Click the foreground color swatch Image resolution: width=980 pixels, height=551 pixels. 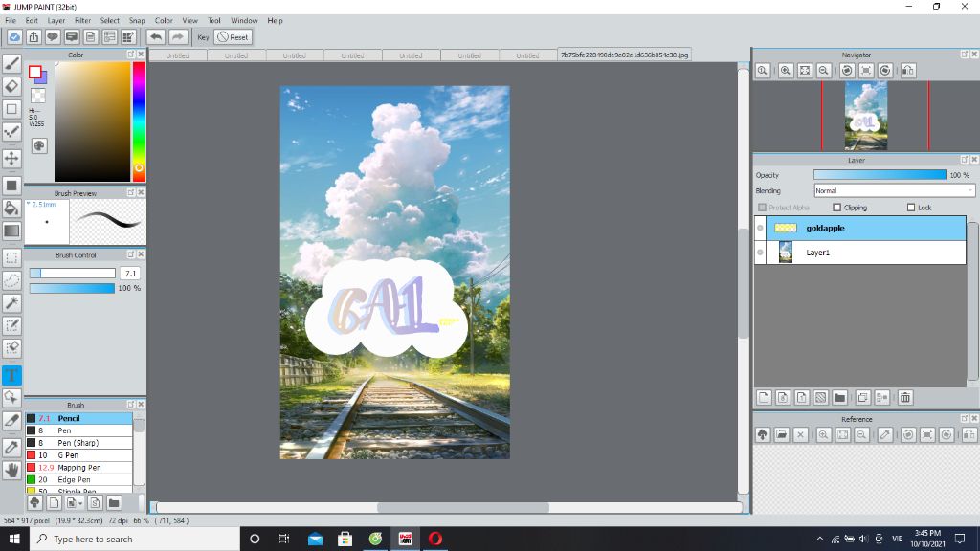click(35, 72)
